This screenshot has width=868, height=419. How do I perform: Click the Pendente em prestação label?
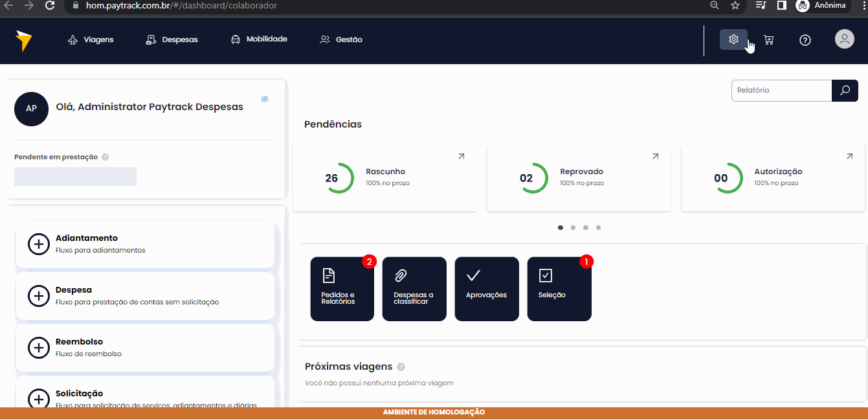(56, 157)
